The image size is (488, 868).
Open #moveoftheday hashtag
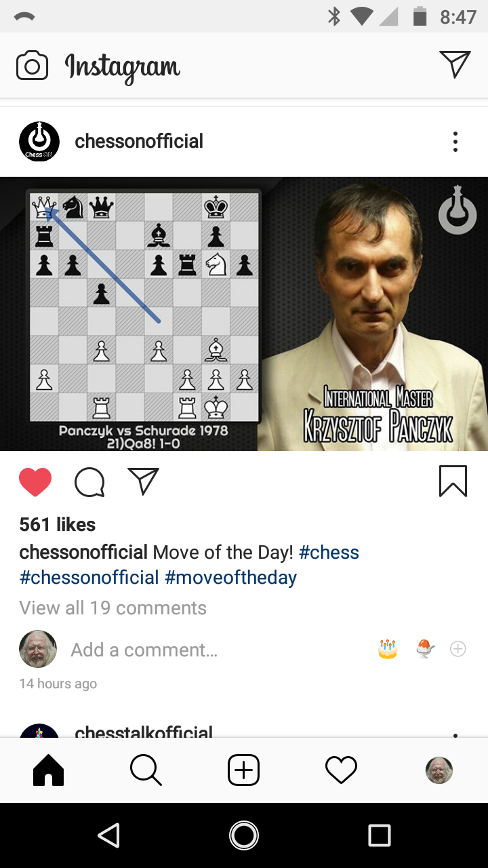(x=230, y=578)
